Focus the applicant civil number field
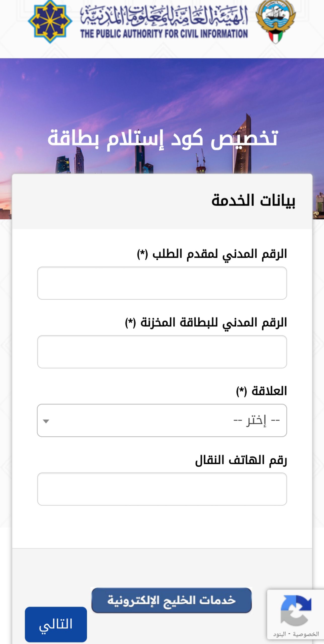 point(162,283)
